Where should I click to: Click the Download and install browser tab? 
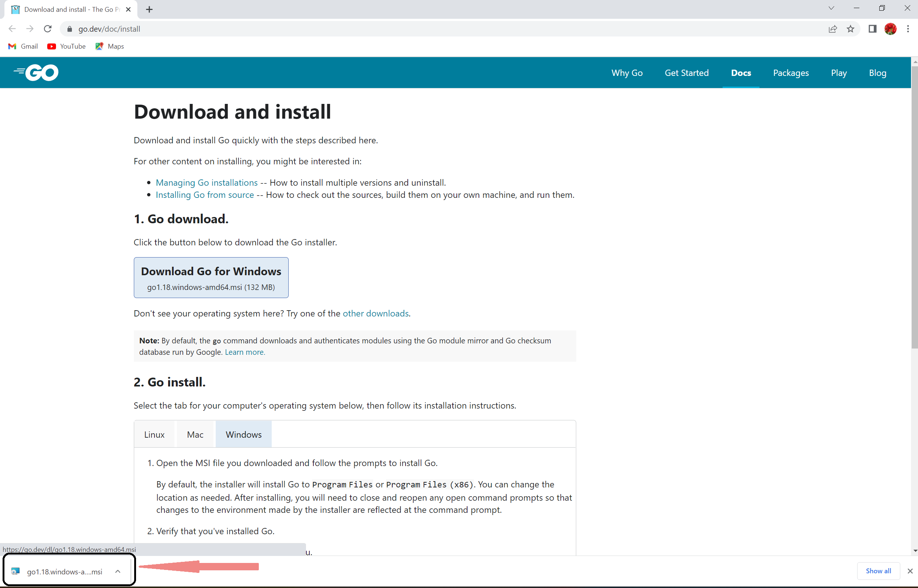(x=71, y=10)
